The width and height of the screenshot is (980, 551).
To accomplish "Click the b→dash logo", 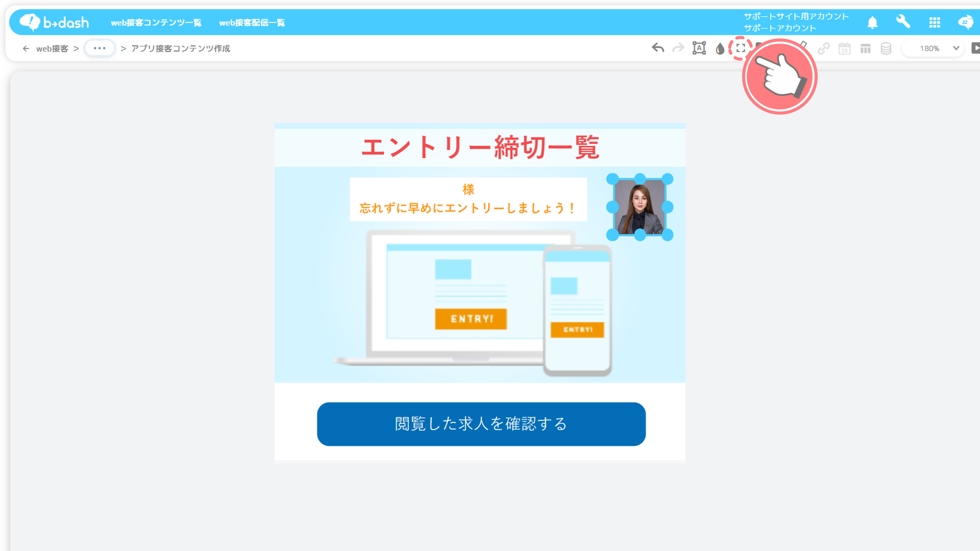I will [x=54, y=22].
